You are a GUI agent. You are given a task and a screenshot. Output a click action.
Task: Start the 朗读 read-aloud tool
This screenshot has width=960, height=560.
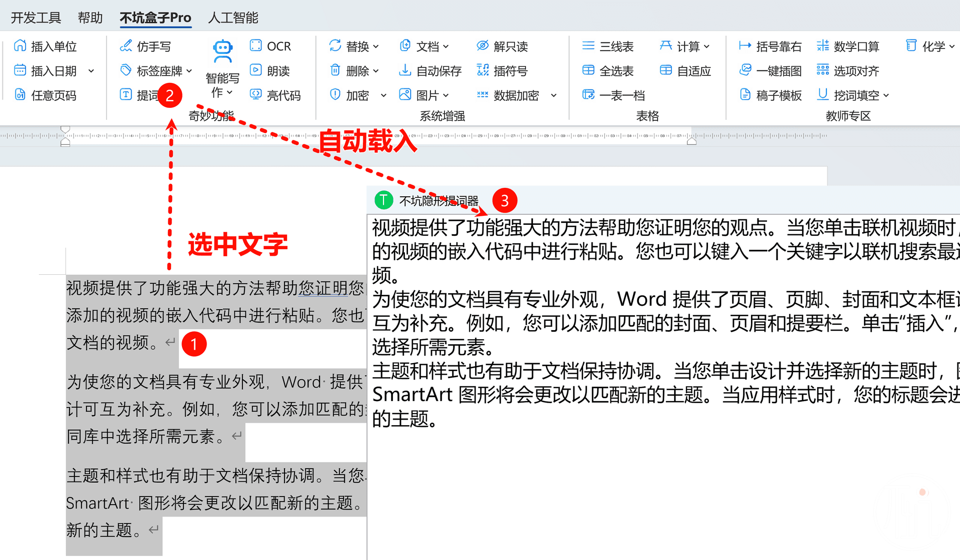tap(270, 70)
